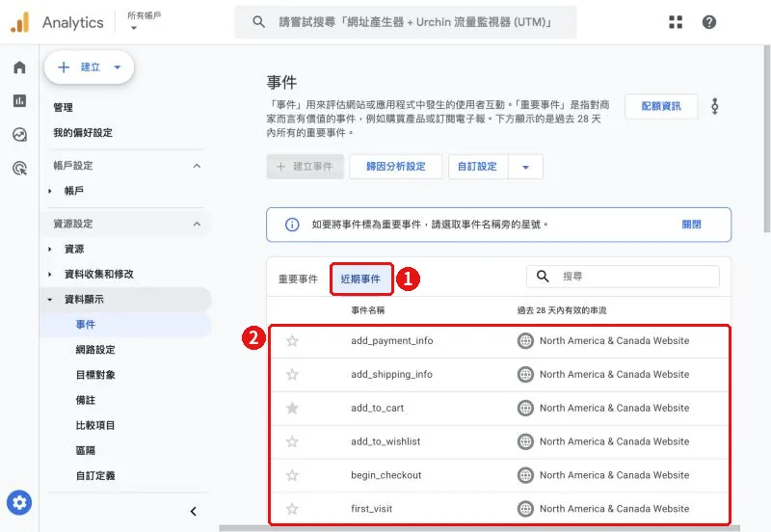Star the add_payment_info event
This screenshot has width=771, height=532.
(292, 341)
